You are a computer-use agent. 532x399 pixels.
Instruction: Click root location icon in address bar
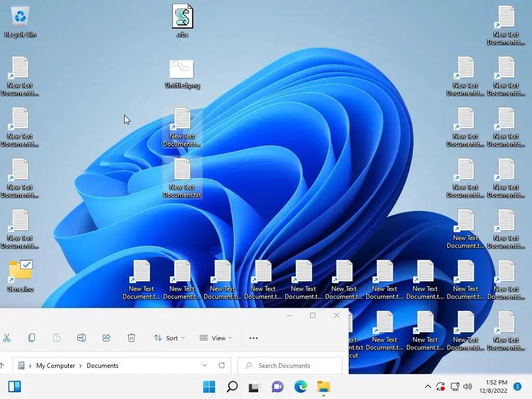pyautogui.click(x=21, y=365)
